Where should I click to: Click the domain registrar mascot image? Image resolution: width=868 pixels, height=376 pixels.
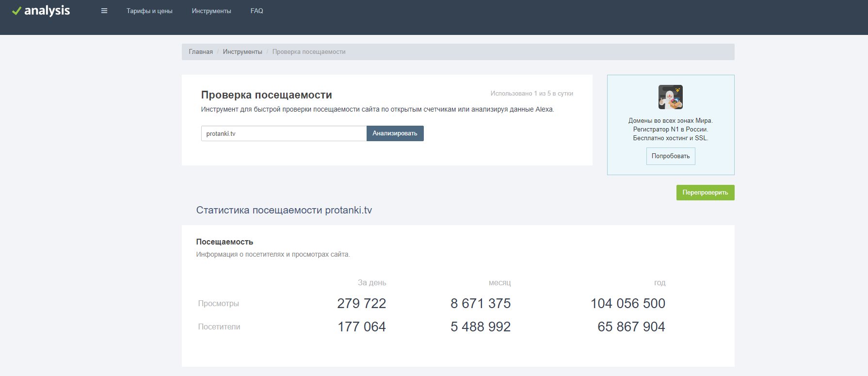pyautogui.click(x=670, y=97)
